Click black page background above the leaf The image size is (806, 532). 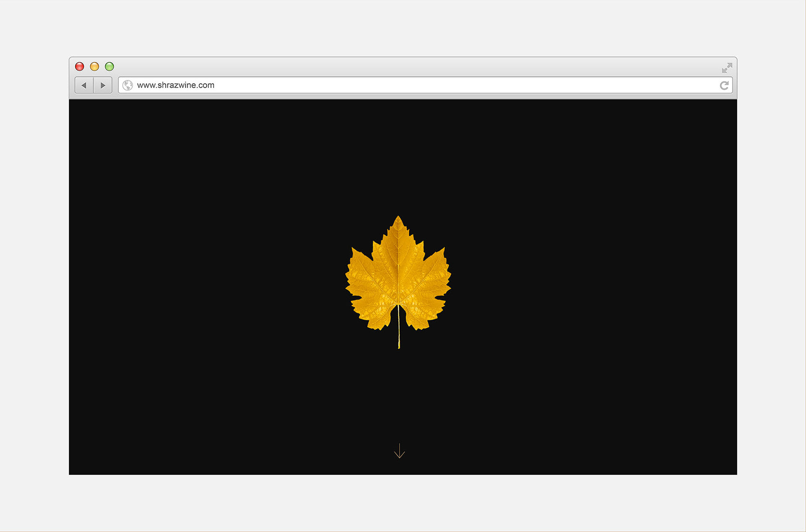399,160
